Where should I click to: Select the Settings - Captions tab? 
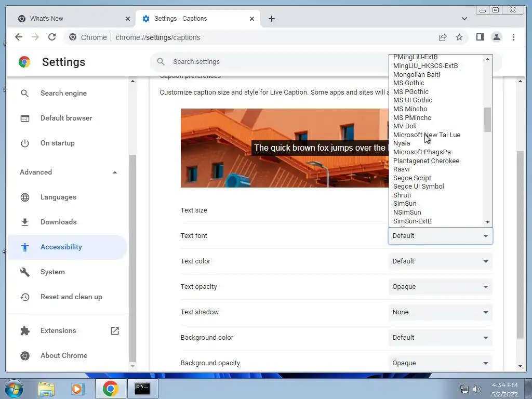click(198, 19)
